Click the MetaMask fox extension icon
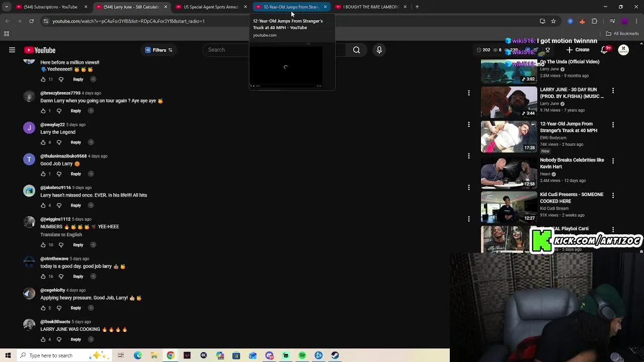Viewport: 644px width, 362px height. [x=582, y=21]
